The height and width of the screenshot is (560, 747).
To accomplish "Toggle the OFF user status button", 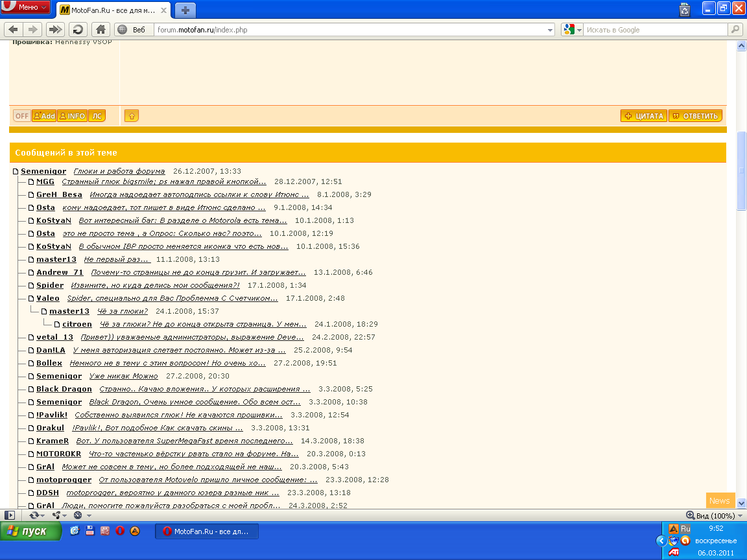I will (22, 116).
